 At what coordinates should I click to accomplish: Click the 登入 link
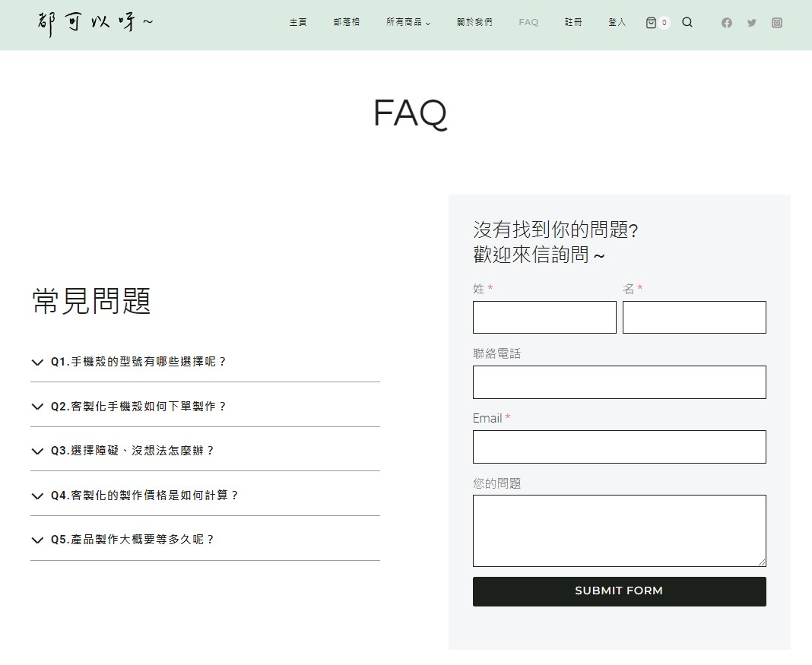pos(617,23)
